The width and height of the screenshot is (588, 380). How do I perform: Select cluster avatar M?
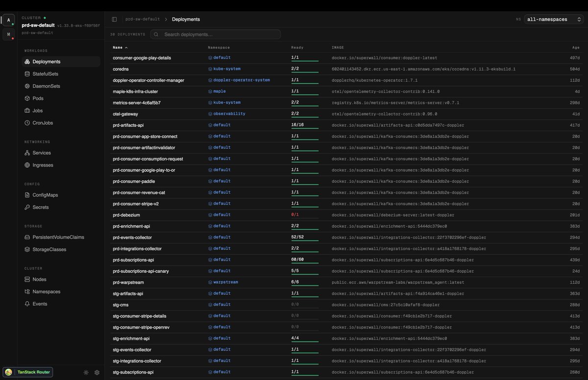8,34
